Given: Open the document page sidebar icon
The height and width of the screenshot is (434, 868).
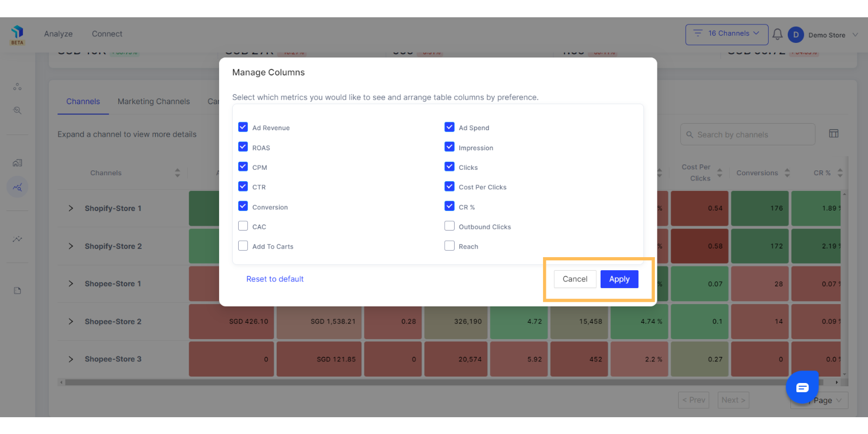Looking at the screenshot, I should [x=17, y=291].
